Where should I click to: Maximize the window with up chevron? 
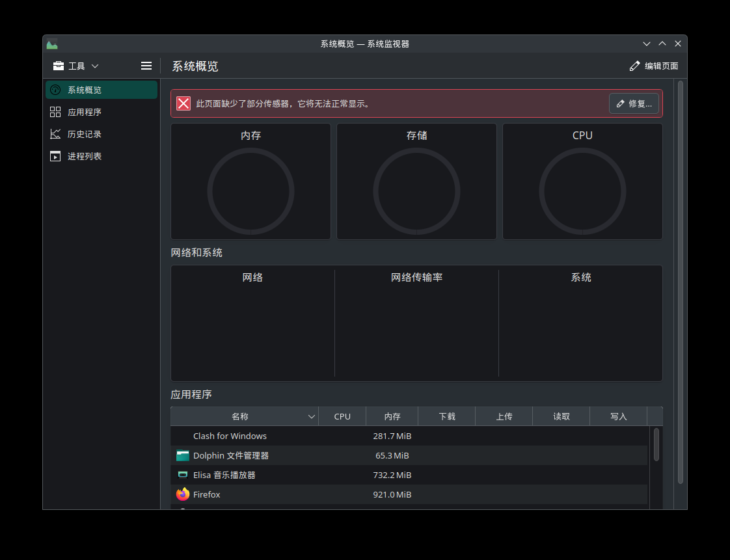click(662, 44)
